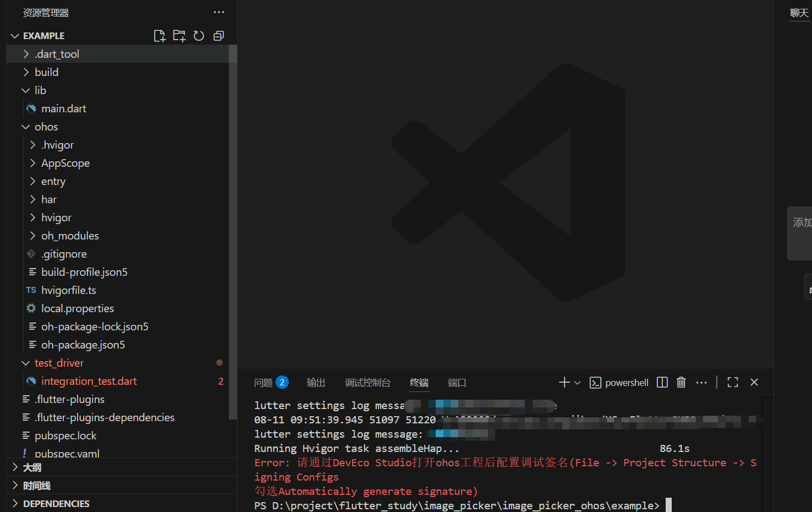Open terminal launch profile dropdown arrow
Viewport: 812px width, 512px height.
click(577, 383)
